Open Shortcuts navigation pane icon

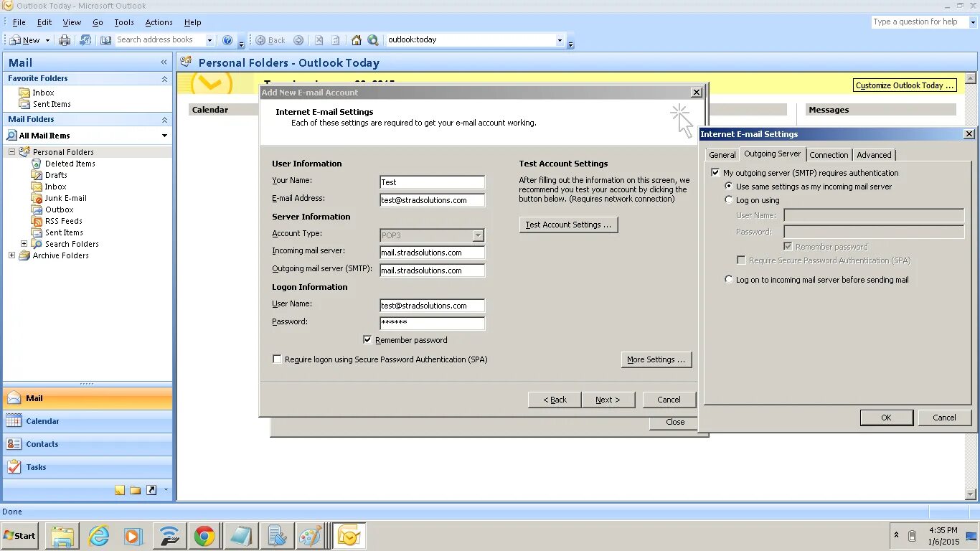(x=151, y=490)
